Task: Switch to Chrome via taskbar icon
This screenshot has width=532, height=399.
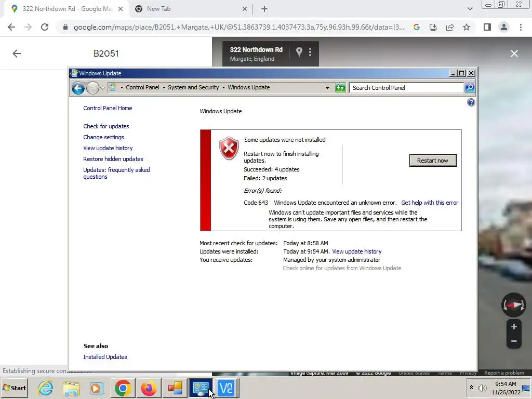Action: point(123,388)
